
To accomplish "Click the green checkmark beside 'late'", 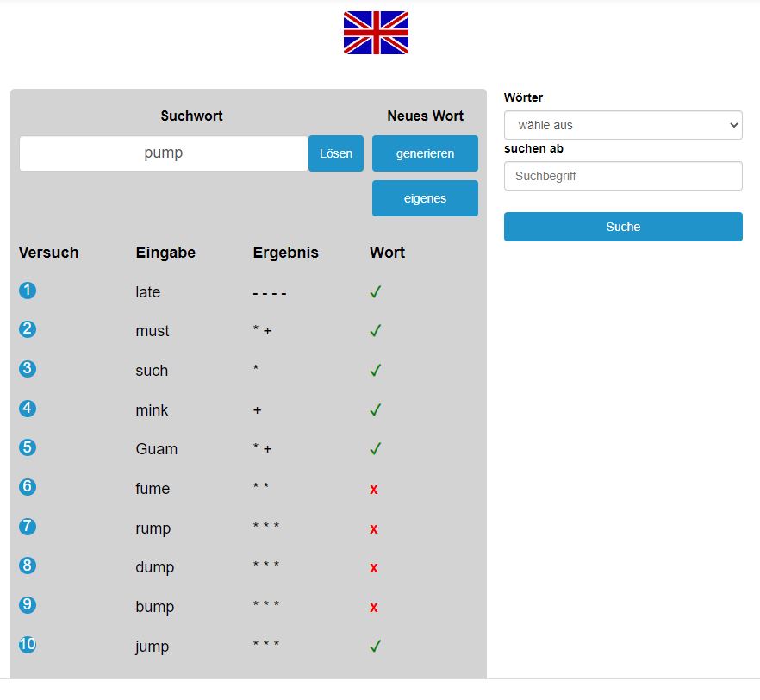I will click(x=375, y=292).
